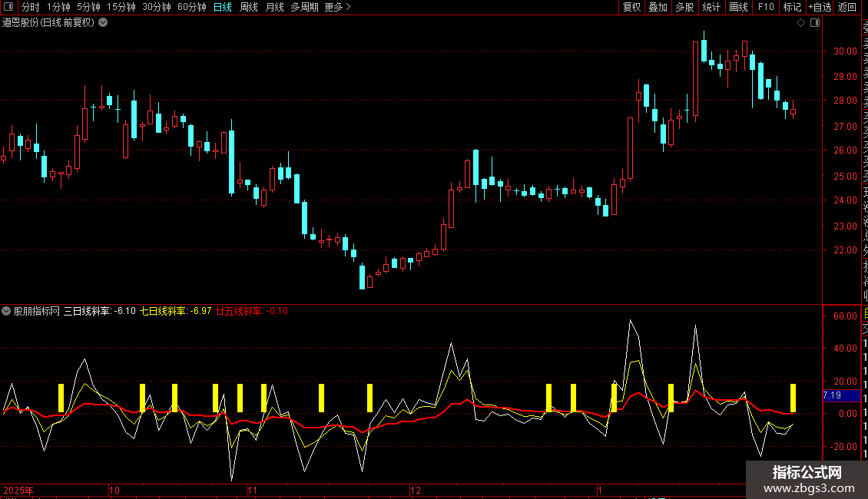Click the month 11 axis marker
The width and height of the screenshot is (868, 499).
(x=253, y=490)
